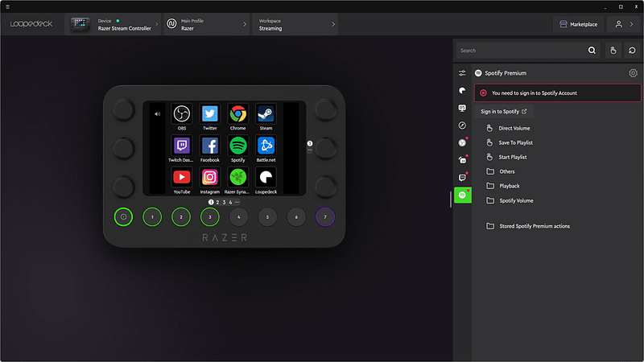Viewport: 644px width, 362px height.
Task: Expand Stored Spotify Premium actions folder
Action: (535, 226)
